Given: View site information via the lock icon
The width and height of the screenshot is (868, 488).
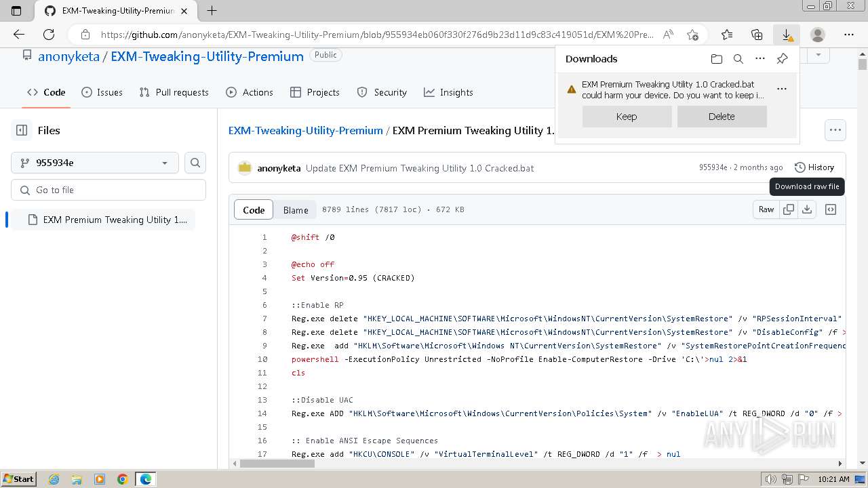Looking at the screenshot, I should 85,35.
